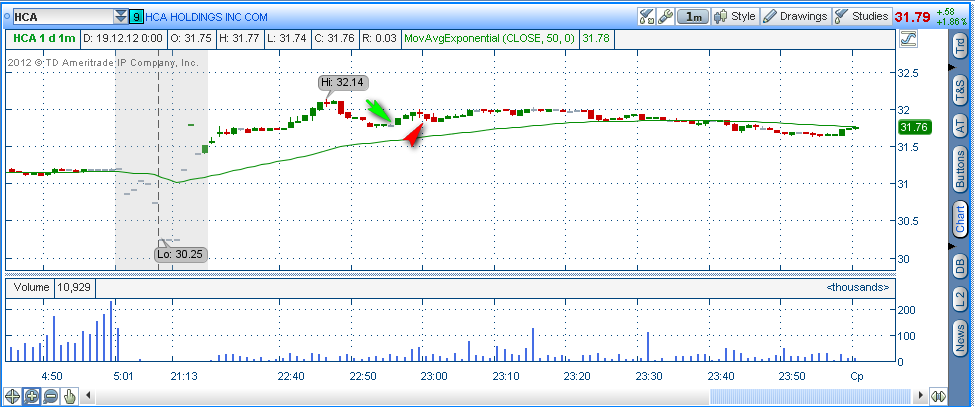Click the 23:00 time axis label

pyautogui.click(x=434, y=377)
